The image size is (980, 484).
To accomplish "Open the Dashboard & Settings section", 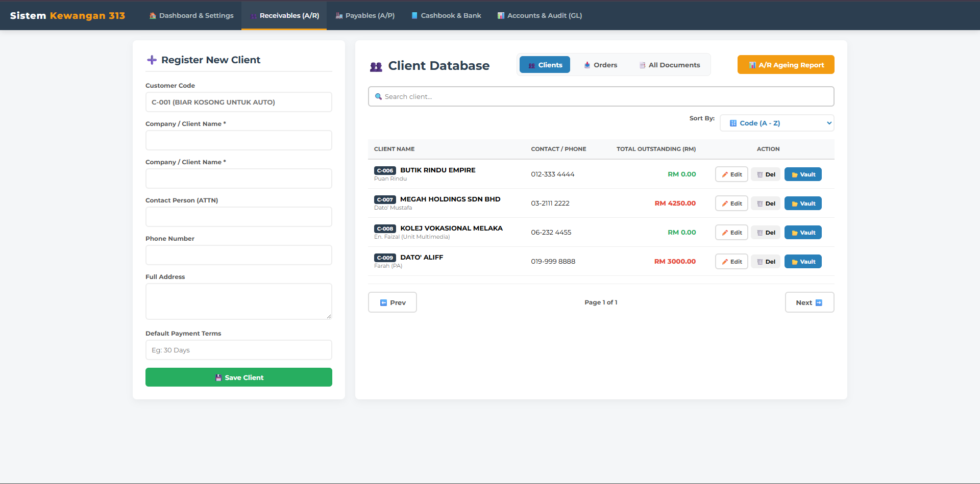I will (191, 15).
